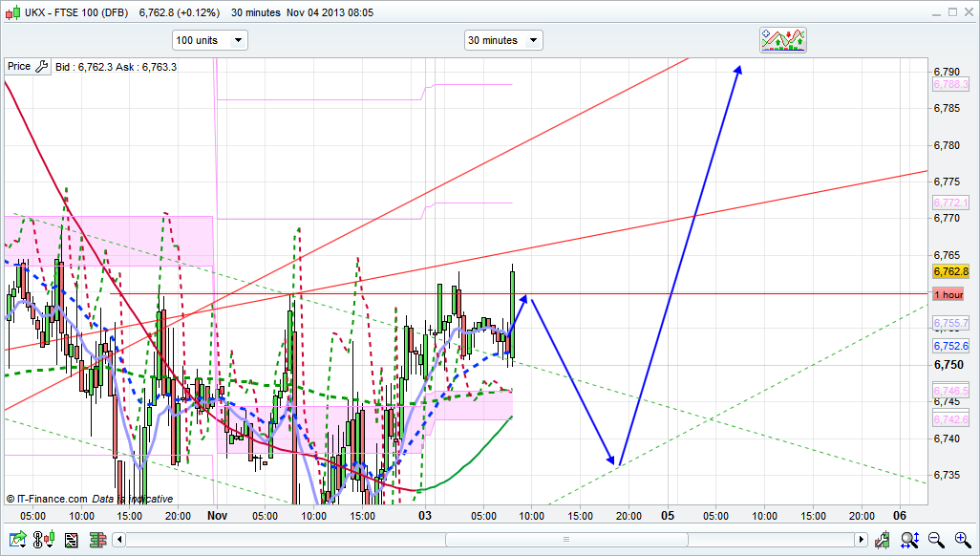Click the Price panel label
980x556 pixels.
[x=19, y=67]
